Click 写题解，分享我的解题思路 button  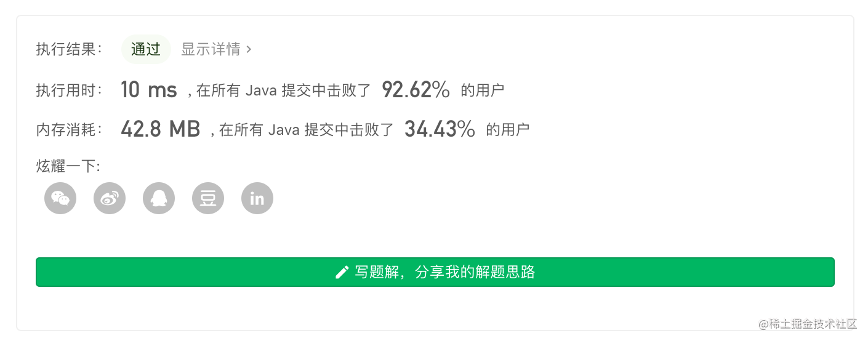(435, 272)
